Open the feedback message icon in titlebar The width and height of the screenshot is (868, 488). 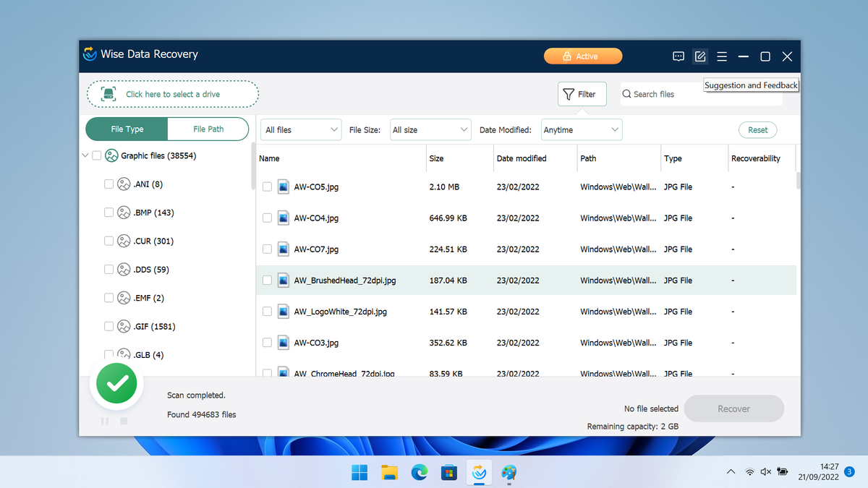point(678,56)
